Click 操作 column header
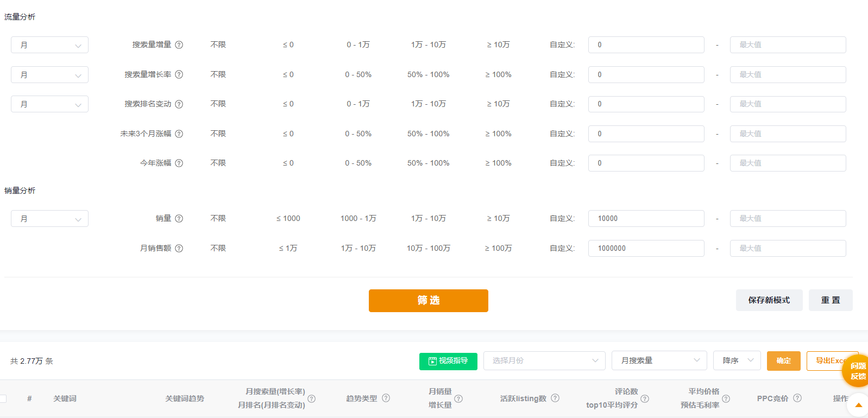This screenshot has height=418, width=868. 840,398
